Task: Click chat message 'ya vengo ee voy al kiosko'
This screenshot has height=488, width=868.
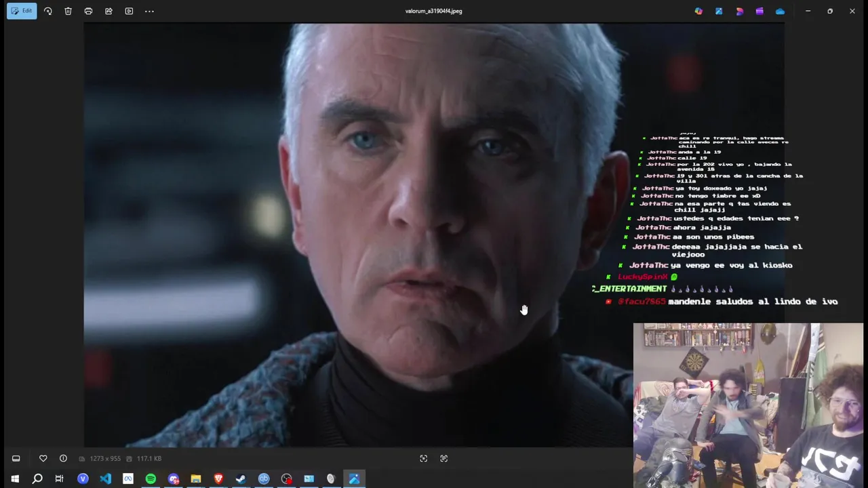Action: click(x=731, y=265)
